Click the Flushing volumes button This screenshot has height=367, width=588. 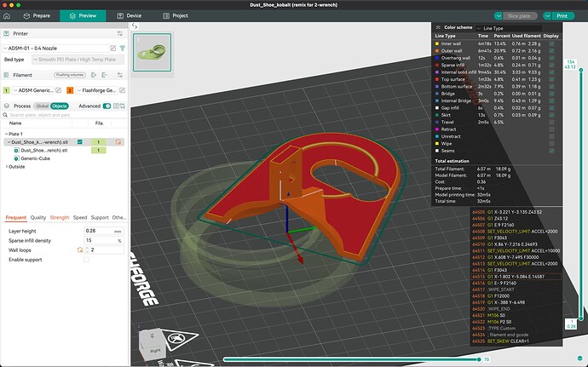[68, 75]
